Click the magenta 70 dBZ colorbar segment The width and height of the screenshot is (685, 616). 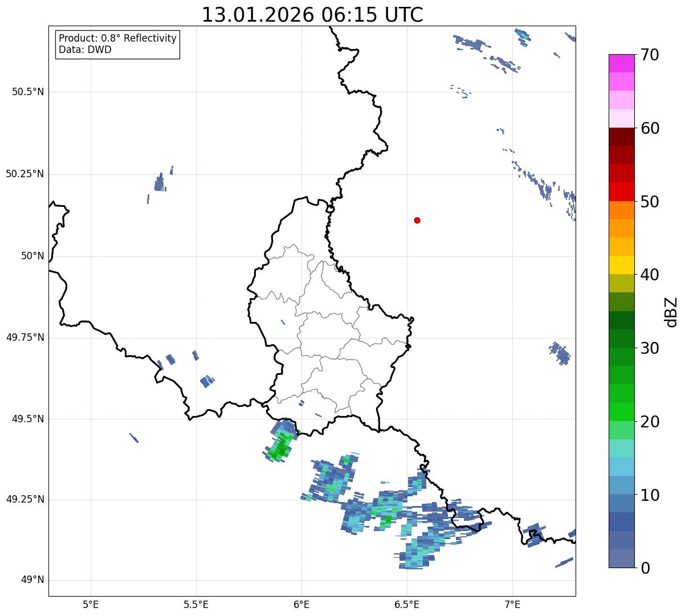621,63
